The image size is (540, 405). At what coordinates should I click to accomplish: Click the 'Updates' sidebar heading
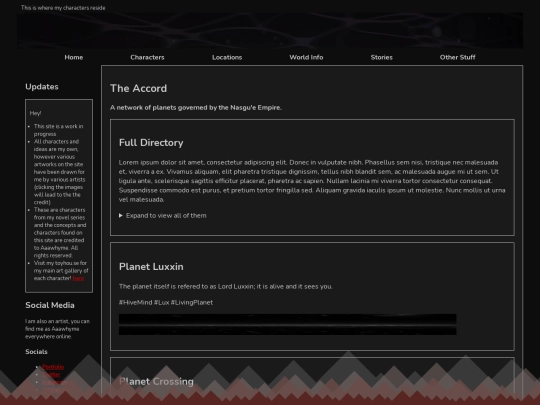[x=42, y=87]
